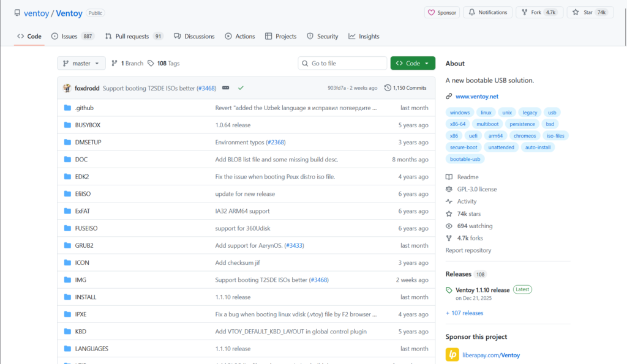This screenshot has height=364, width=627.
Task: Open the GPL-3.0 license link
Action: [x=476, y=189]
